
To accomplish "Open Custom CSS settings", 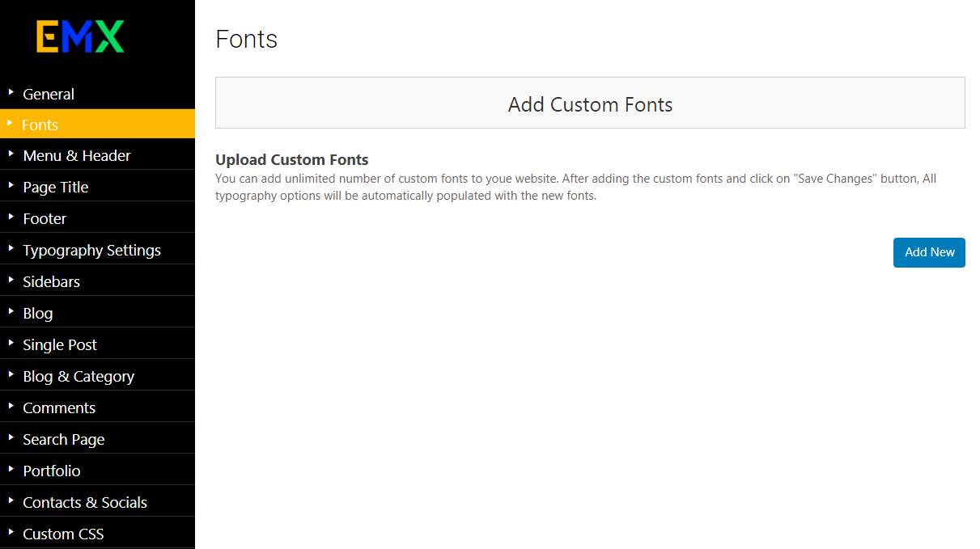I will tap(63, 534).
